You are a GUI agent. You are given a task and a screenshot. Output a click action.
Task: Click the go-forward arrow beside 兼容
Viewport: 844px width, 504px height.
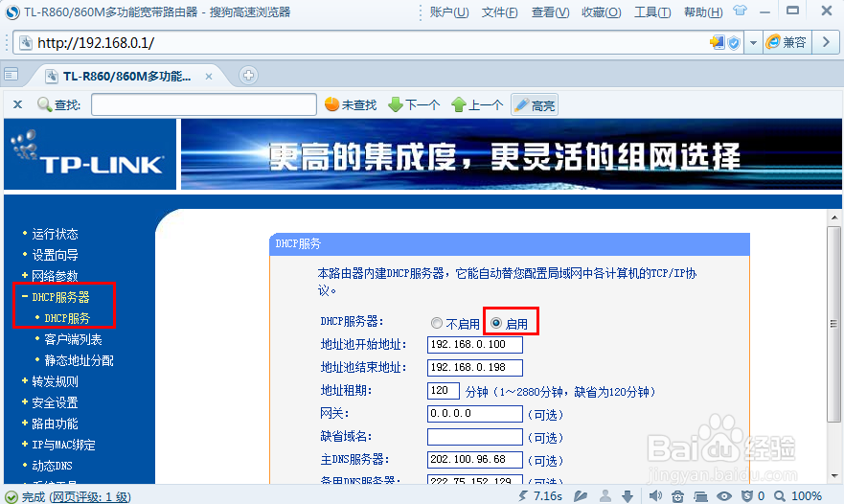point(826,42)
